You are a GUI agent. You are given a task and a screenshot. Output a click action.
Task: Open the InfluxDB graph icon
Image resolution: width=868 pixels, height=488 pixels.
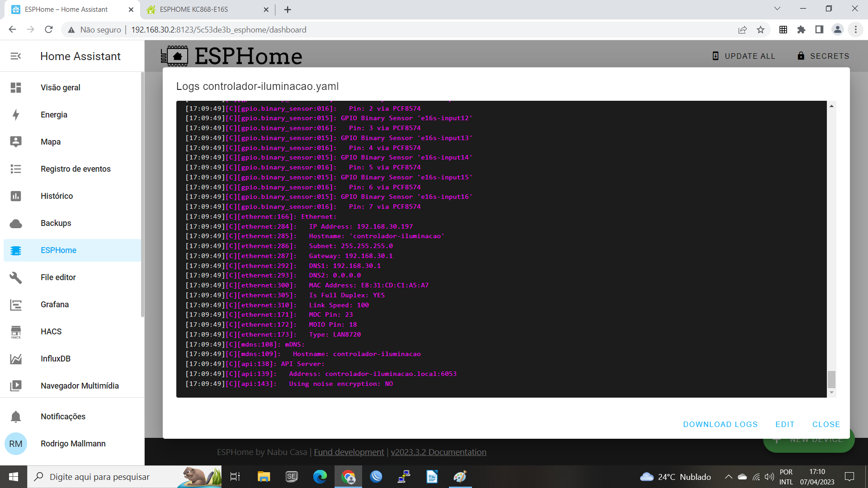[16, 359]
